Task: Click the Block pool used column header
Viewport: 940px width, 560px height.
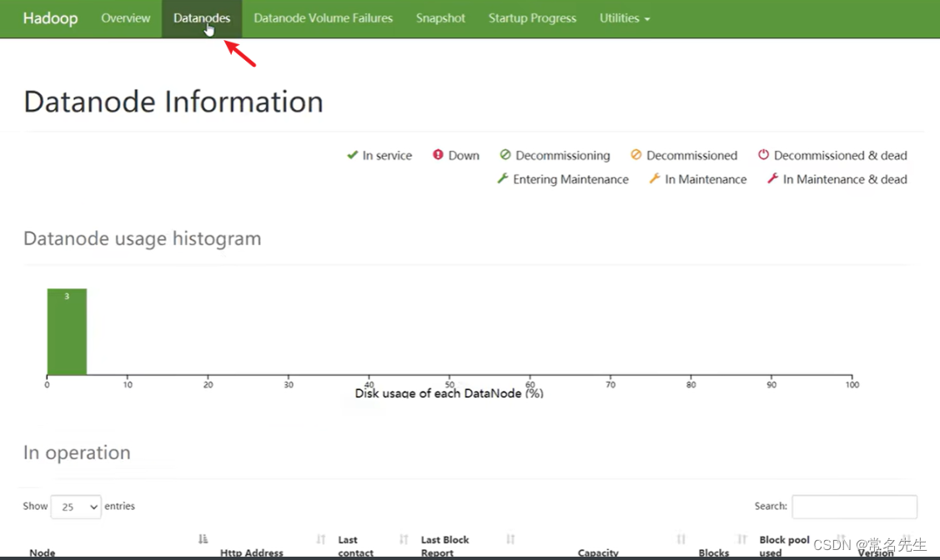Action: pyautogui.click(x=784, y=546)
